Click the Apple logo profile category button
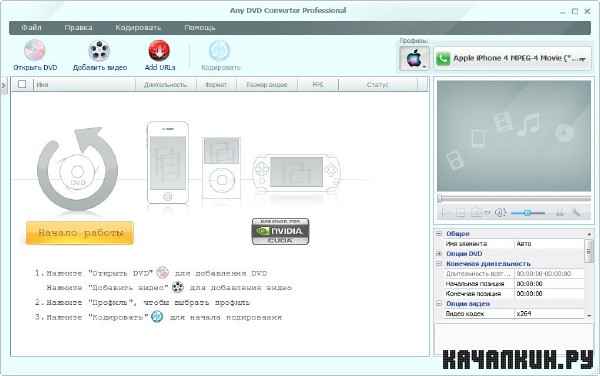 (414, 59)
